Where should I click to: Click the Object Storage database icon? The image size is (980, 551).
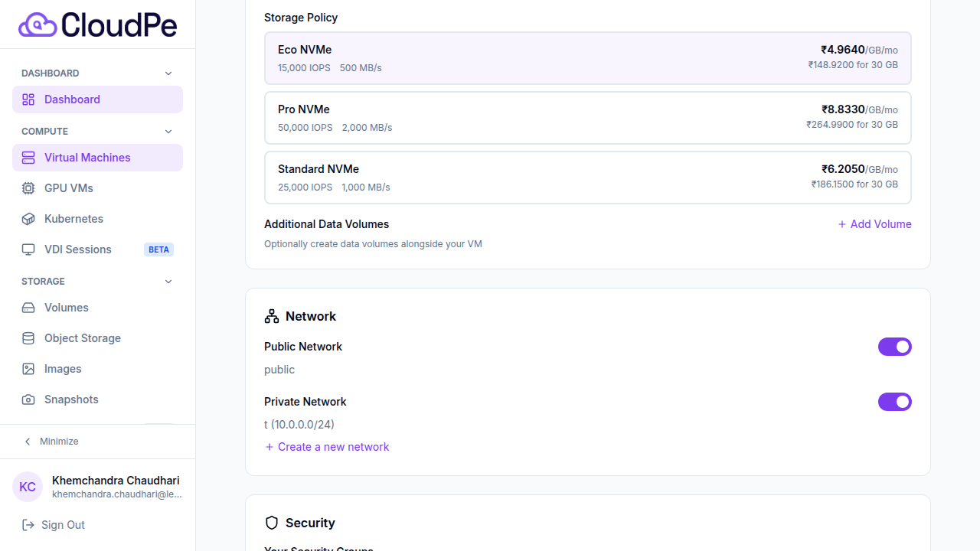[28, 338]
